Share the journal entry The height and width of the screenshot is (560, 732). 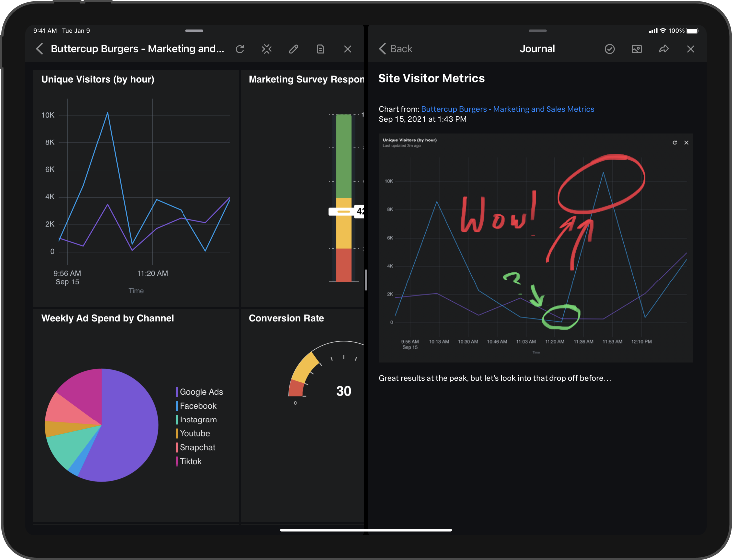(664, 49)
